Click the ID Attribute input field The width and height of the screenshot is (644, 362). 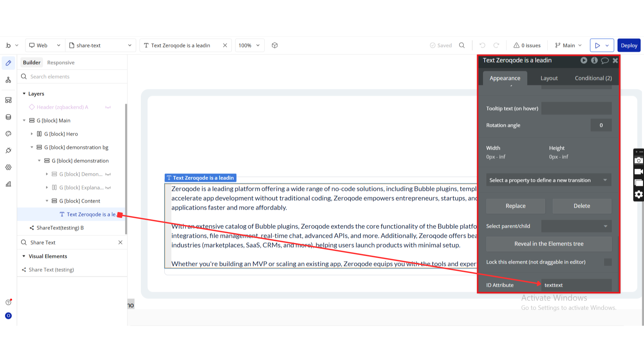tap(576, 285)
